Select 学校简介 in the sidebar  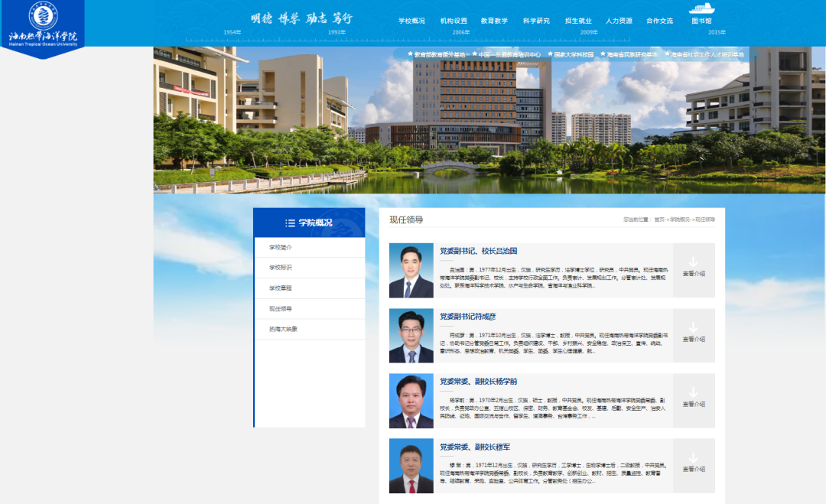(x=281, y=248)
